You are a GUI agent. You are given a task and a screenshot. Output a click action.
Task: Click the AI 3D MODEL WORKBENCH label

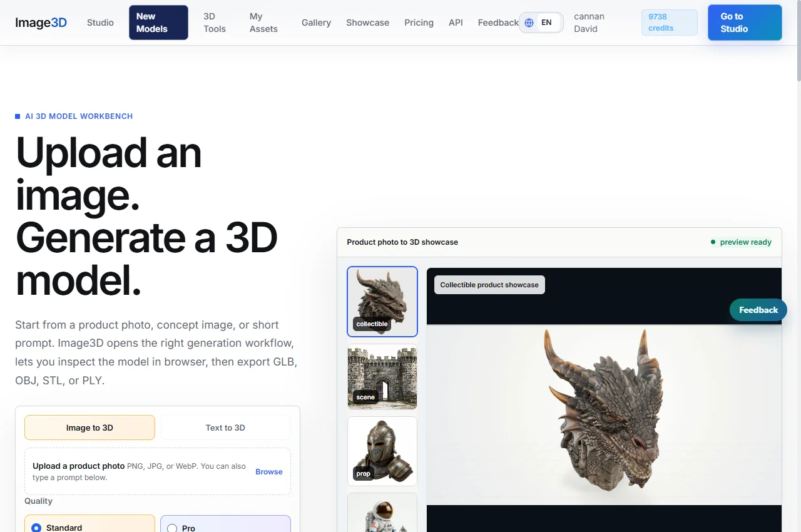coord(74,116)
